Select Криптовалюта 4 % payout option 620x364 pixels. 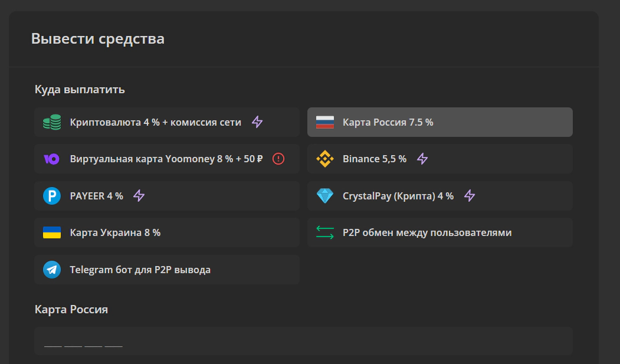pos(156,122)
